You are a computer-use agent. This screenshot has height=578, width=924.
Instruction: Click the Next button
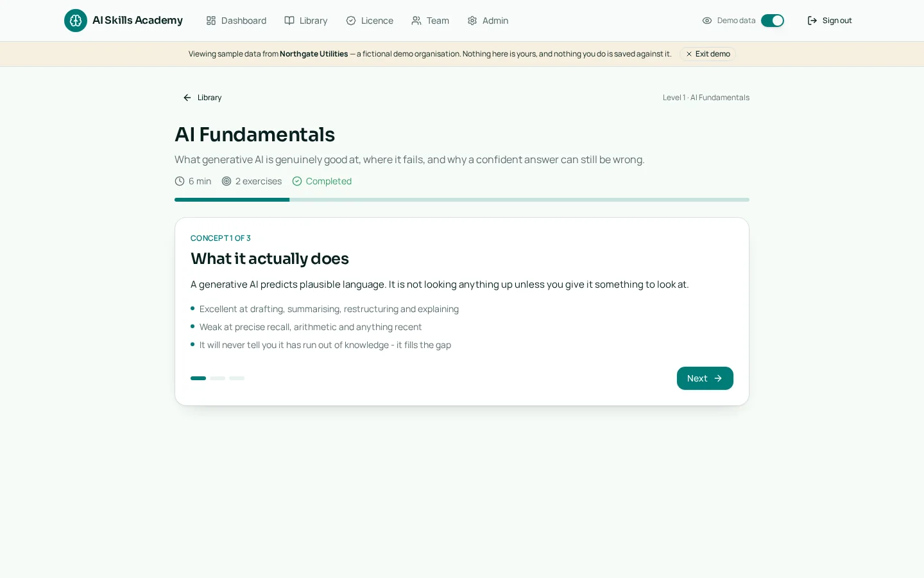[705, 378]
